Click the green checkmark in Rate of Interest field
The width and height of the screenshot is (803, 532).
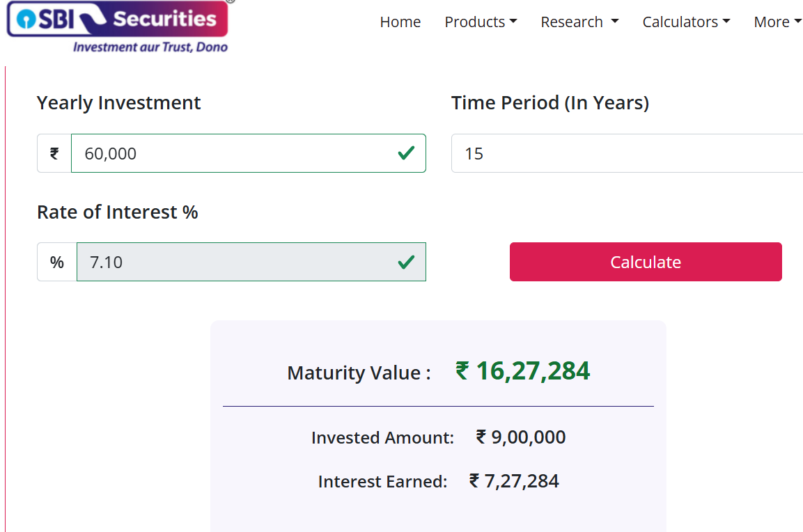tap(406, 263)
